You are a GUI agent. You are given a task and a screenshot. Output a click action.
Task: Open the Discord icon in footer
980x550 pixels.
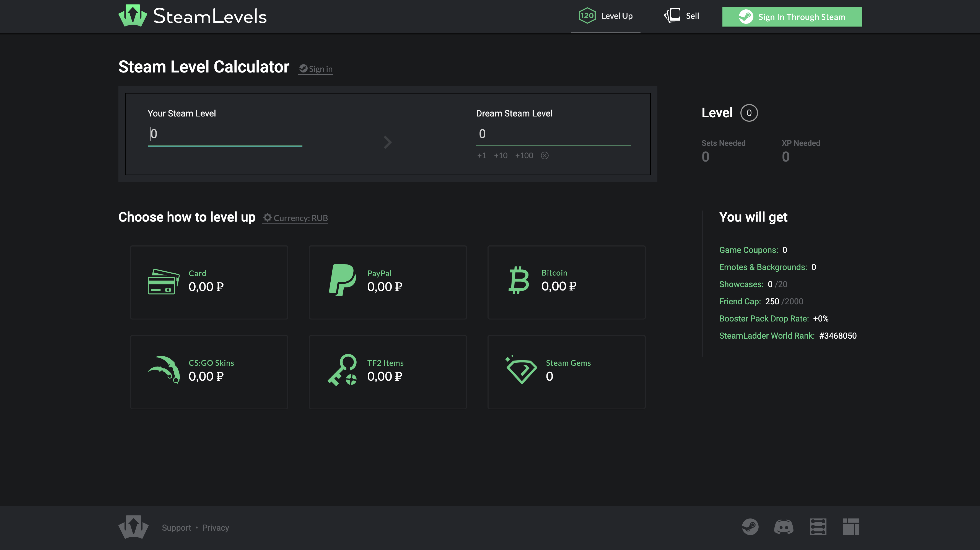coord(784,527)
